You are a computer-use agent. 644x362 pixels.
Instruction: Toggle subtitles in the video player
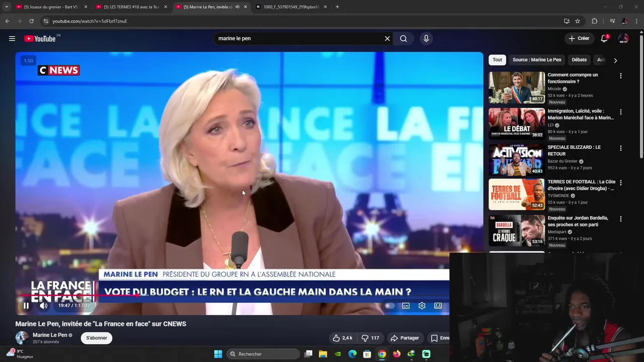click(406, 306)
